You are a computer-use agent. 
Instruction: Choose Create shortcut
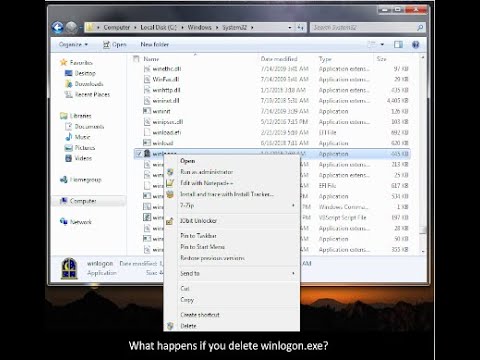[200, 315]
